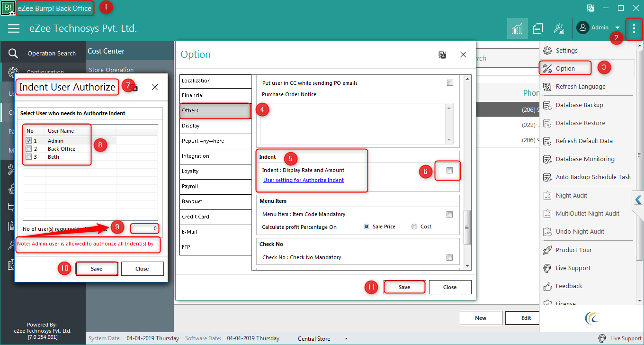The height and width of the screenshot is (345, 644).
Task: Click the status bar Live Support headset
Action: coord(602,338)
